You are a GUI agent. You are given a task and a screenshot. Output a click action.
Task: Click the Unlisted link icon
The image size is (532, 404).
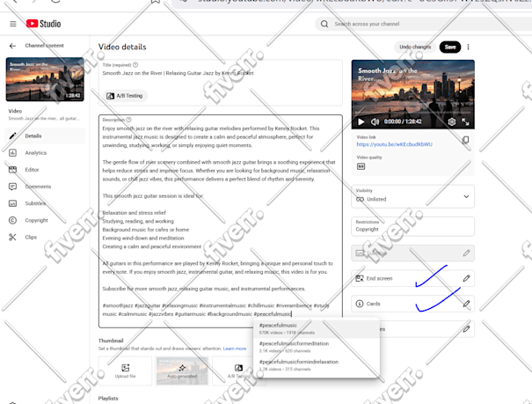click(x=360, y=199)
